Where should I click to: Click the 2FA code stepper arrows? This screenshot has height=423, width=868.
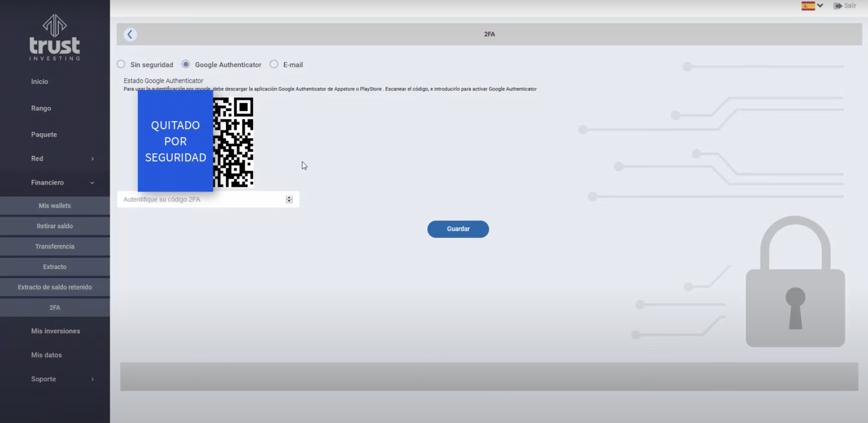click(x=289, y=199)
